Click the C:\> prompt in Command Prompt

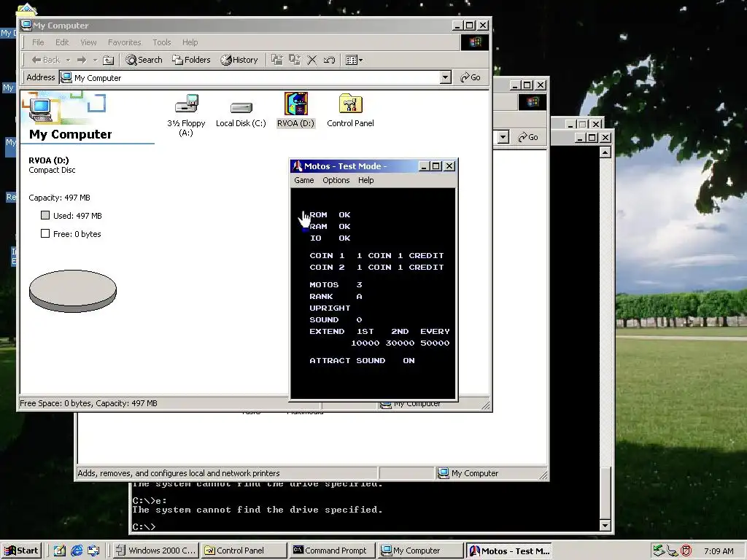[144, 526]
